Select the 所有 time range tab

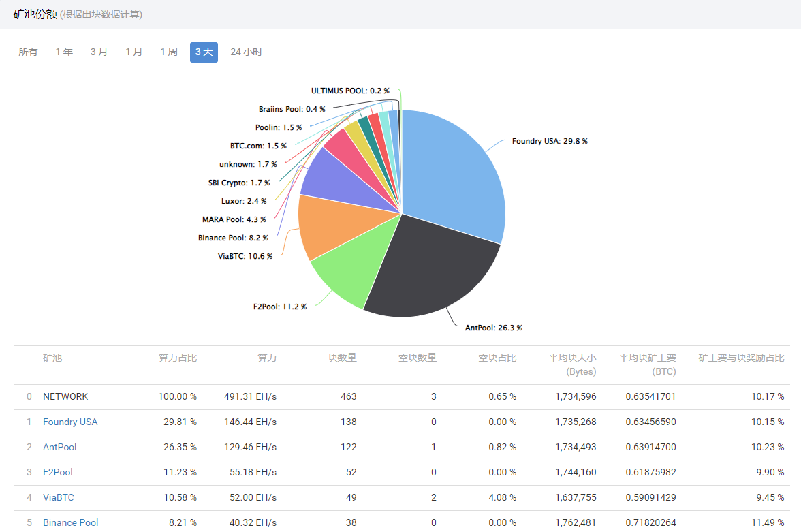point(28,52)
